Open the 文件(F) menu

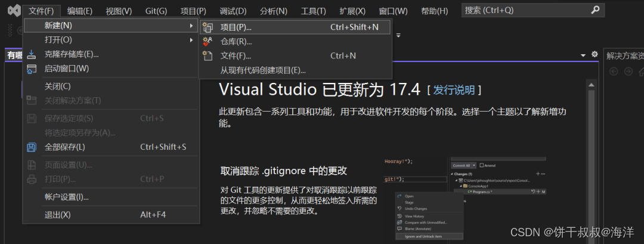coord(41,11)
